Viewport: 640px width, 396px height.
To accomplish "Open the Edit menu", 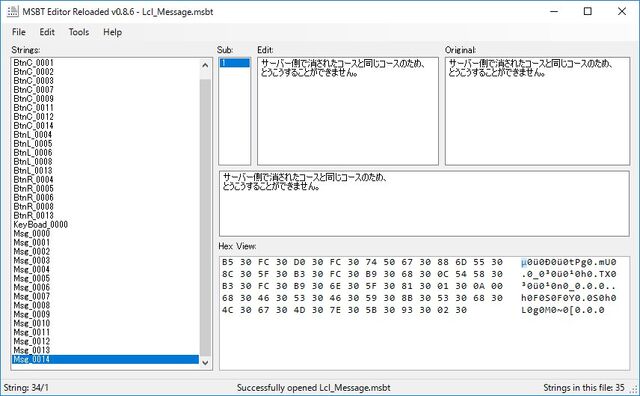I will tap(47, 32).
